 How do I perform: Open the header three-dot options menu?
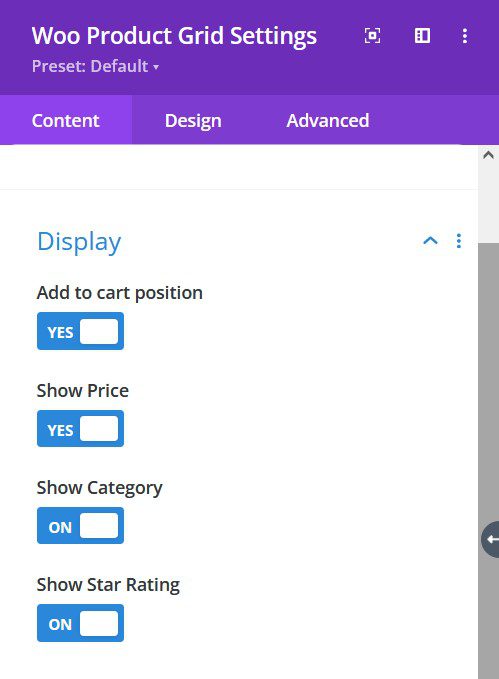tap(465, 36)
